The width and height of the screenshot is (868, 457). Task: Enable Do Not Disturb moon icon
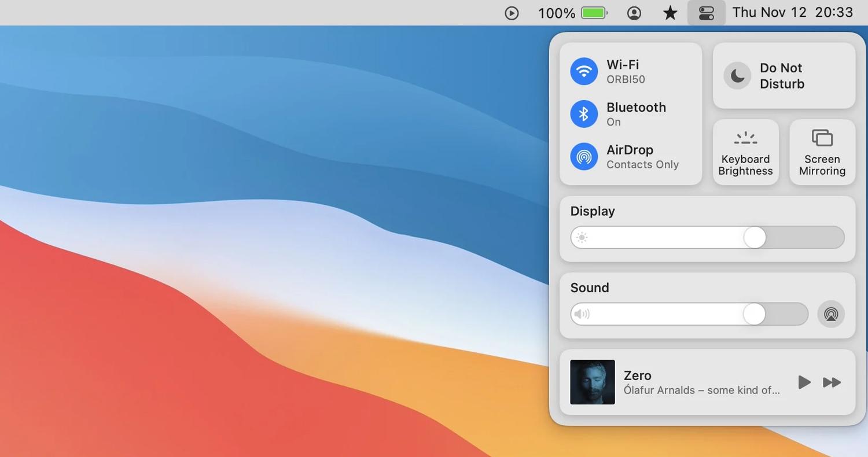[737, 76]
